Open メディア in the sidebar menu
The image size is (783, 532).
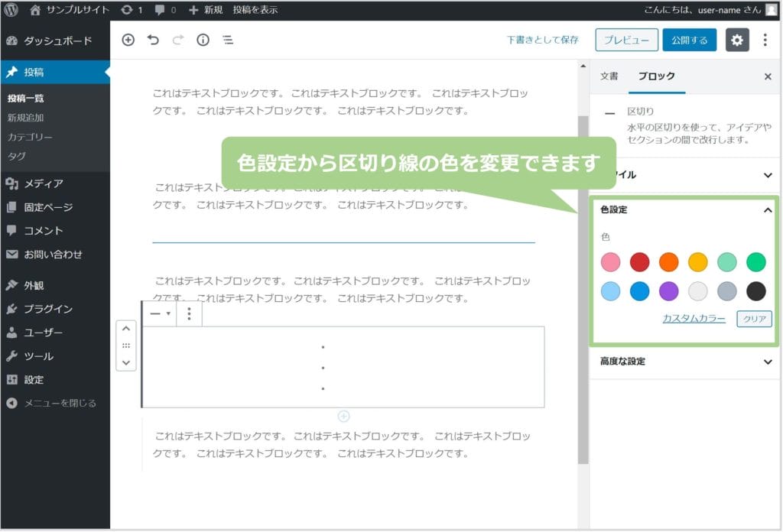[44, 183]
